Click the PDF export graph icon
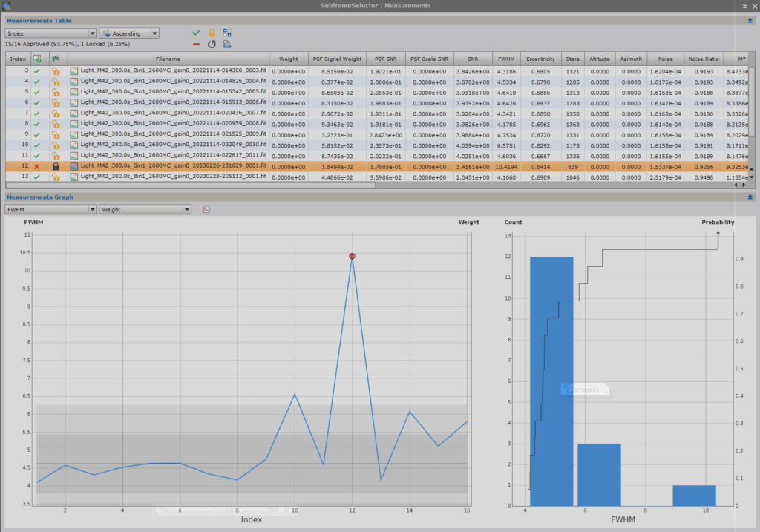The width and height of the screenshot is (760, 532). tap(206, 210)
